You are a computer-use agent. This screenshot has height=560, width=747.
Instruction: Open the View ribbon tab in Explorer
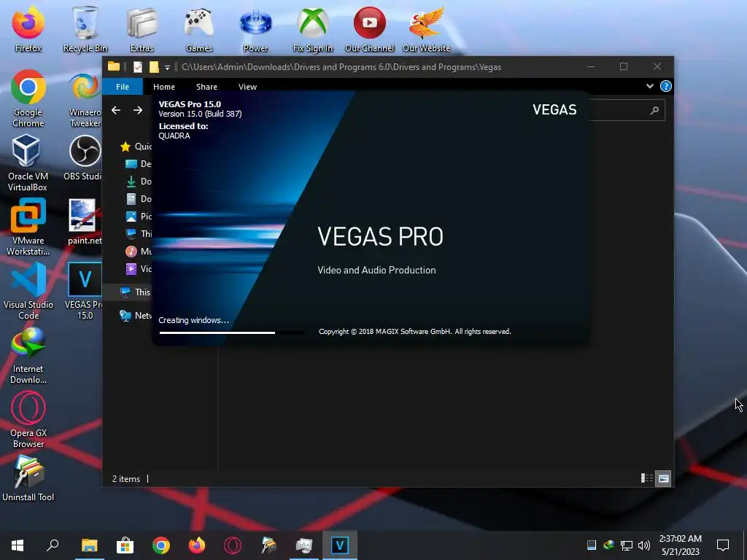click(247, 87)
